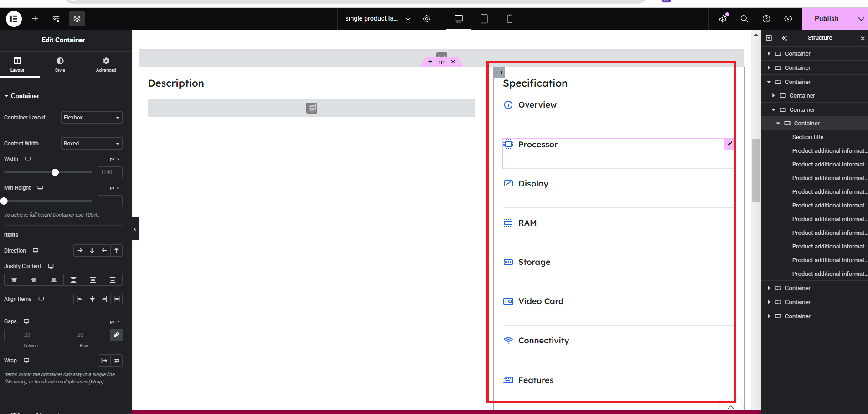Click the Publish button
The width and height of the screenshot is (868, 414).
coord(827,19)
